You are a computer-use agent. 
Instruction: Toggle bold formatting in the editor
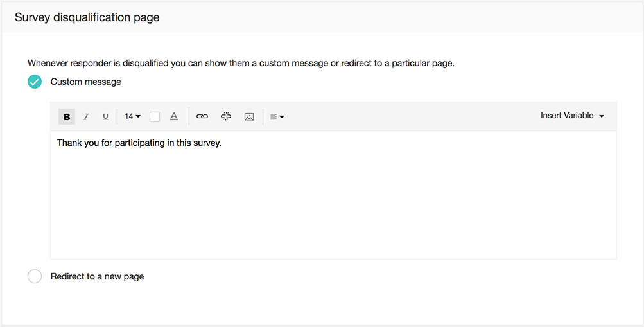[x=67, y=117]
